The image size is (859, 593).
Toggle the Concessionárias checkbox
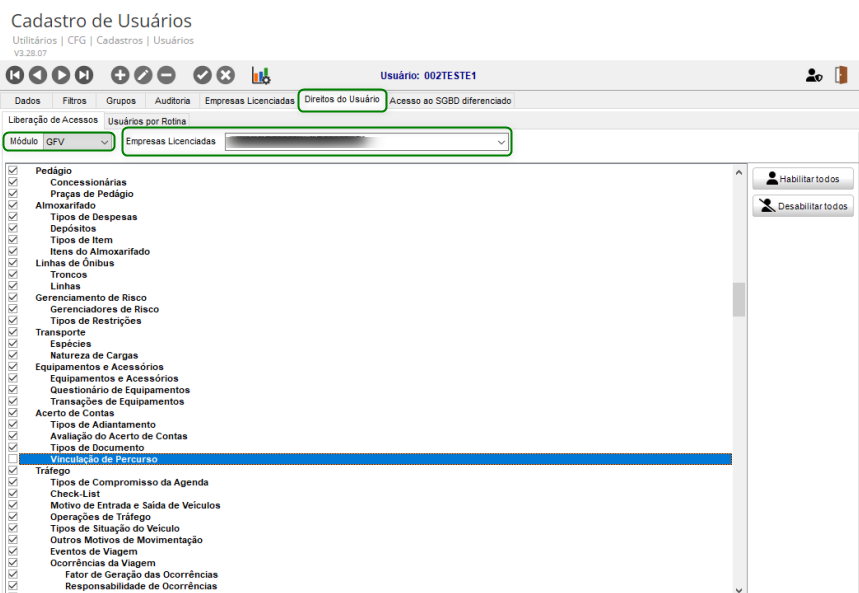coord(13,182)
